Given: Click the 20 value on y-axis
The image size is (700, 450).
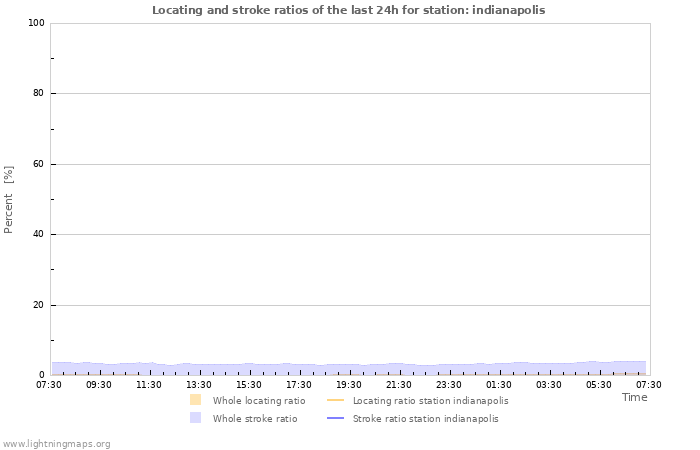Looking at the screenshot, I should [38, 305].
